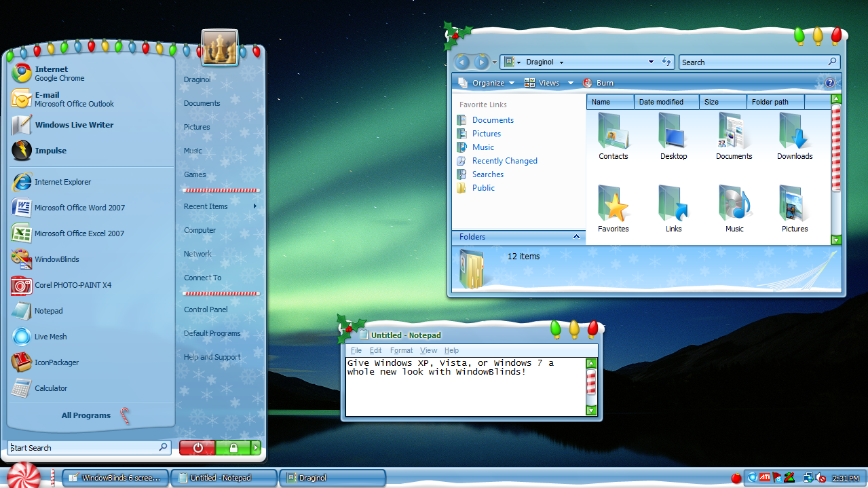Toggle the lock button on the Start menu
Image resolution: width=868 pixels, height=488 pixels.
(234, 447)
